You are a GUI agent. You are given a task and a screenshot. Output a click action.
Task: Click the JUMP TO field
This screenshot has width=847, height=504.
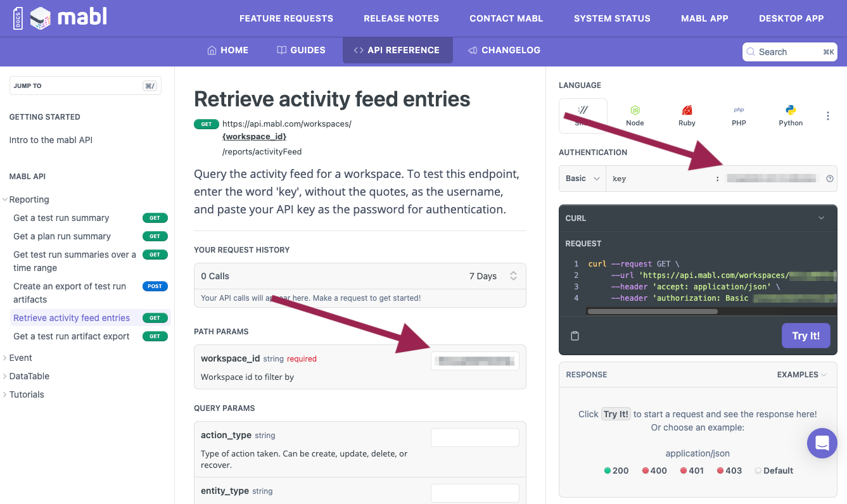click(x=85, y=85)
